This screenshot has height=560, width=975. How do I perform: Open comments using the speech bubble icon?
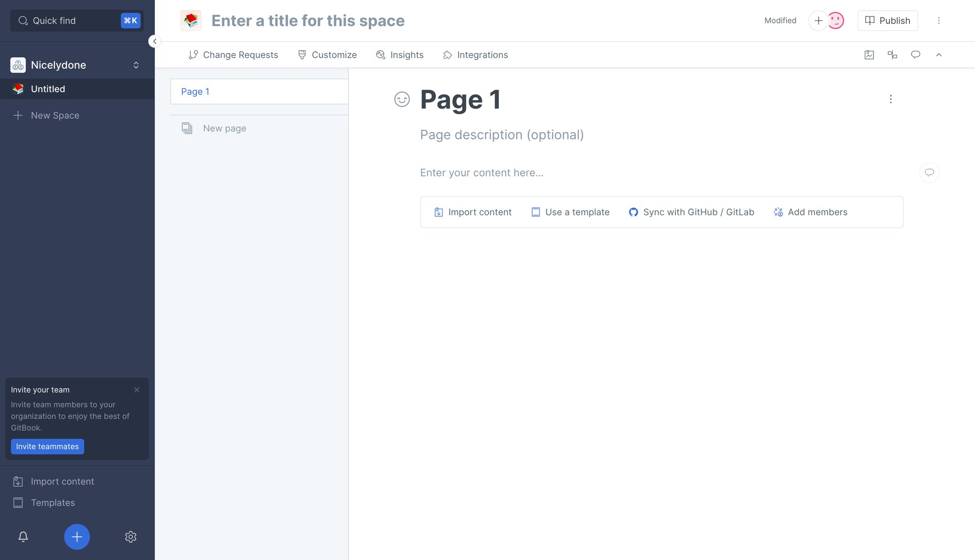916,55
